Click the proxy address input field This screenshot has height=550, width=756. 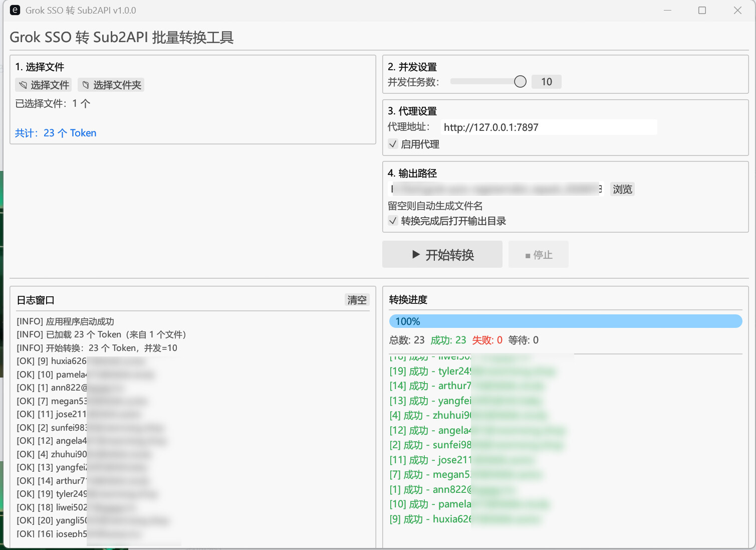(549, 127)
